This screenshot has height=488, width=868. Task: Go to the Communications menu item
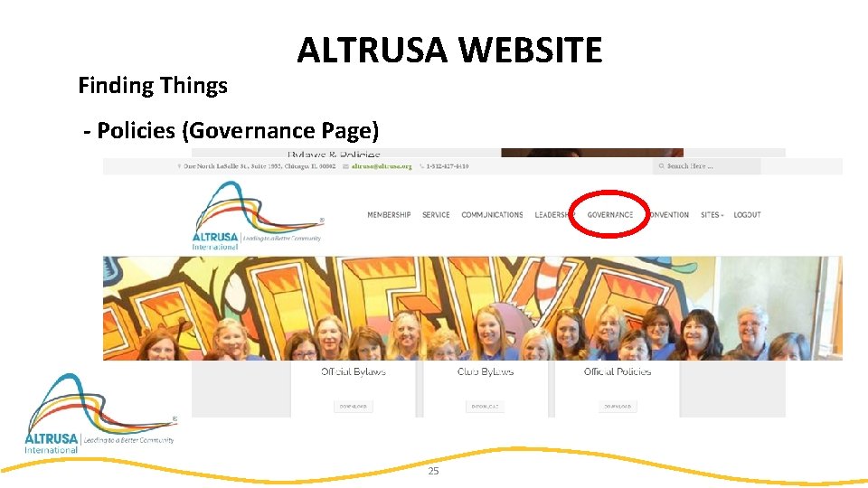[x=492, y=215]
